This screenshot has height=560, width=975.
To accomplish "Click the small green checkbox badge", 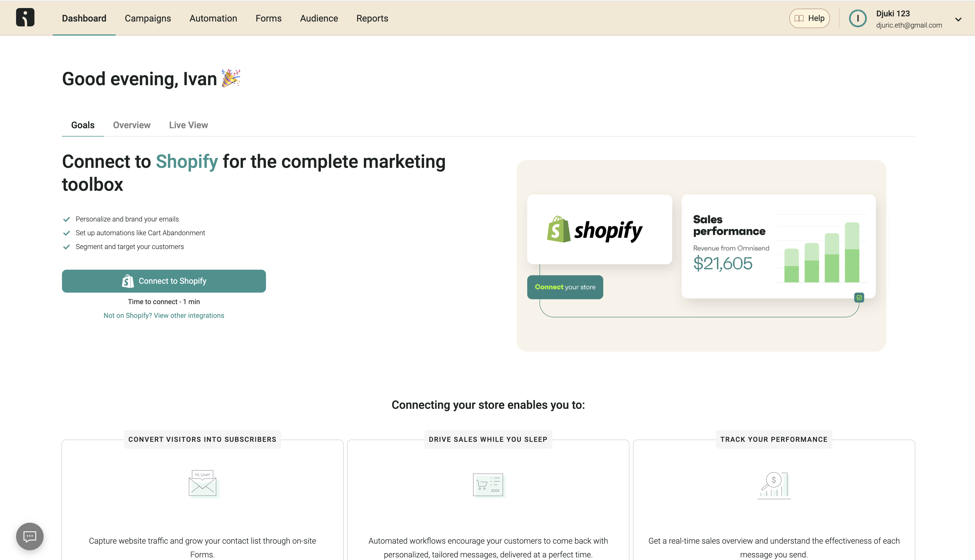I will click(x=859, y=297).
